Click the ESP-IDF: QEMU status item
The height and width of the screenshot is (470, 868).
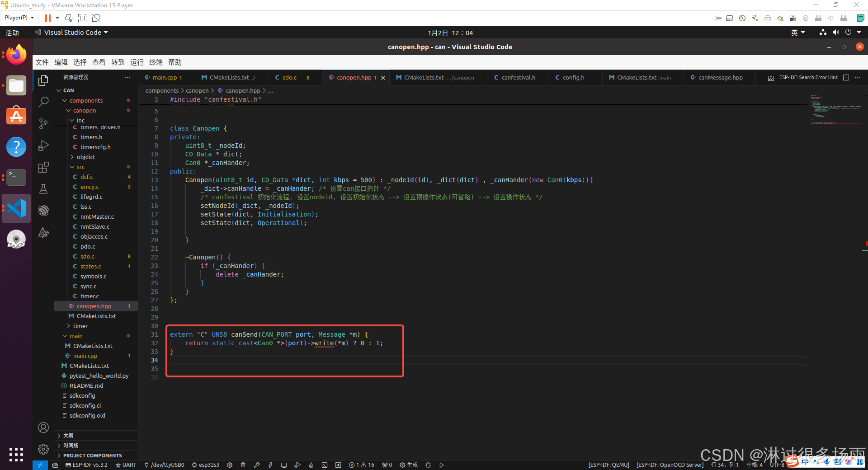click(x=609, y=465)
